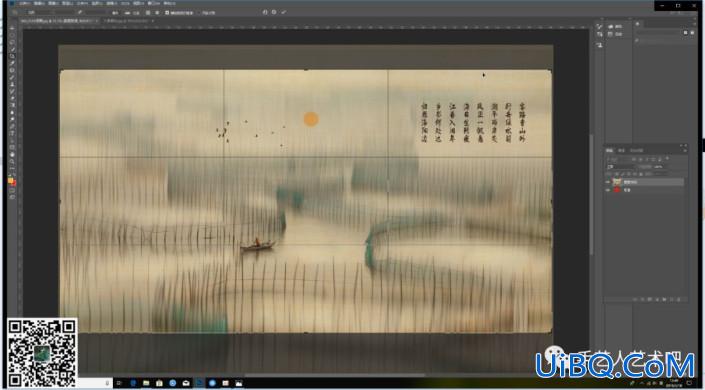Select the Horizontal Type tool
This screenshot has height=390, width=705.
[12, 133]
